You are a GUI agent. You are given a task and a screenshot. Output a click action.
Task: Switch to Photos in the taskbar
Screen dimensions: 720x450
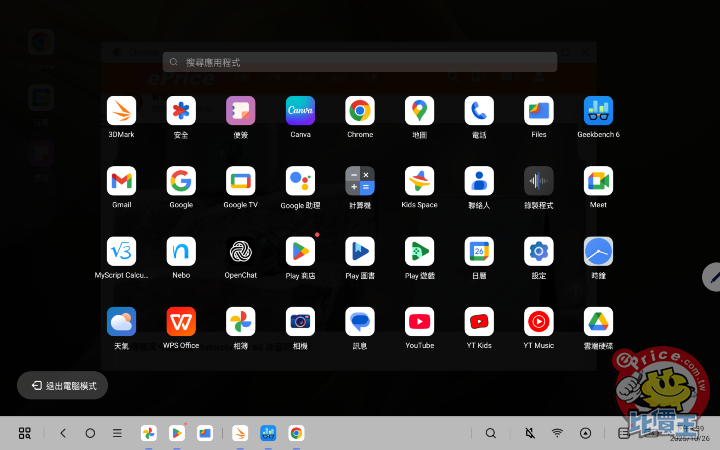pos(149,433)
